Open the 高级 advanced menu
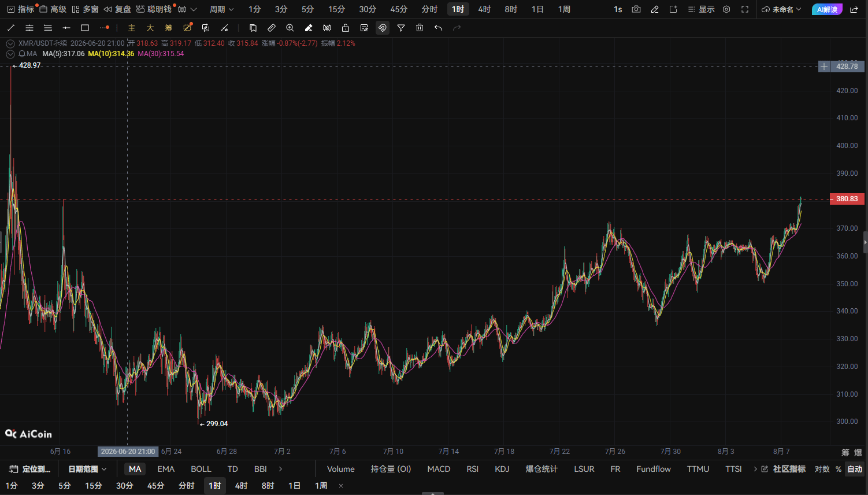Image resolution: width=868 pixels, height=495 pixels. [x=53, y=9]
